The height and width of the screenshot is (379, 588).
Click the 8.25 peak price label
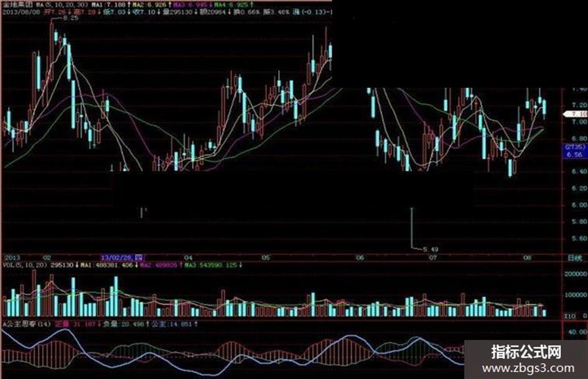[71, 17]
